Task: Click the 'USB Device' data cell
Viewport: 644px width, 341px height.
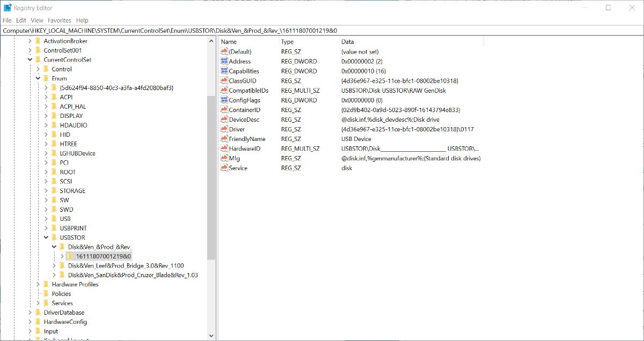Action: click(356, 139)
